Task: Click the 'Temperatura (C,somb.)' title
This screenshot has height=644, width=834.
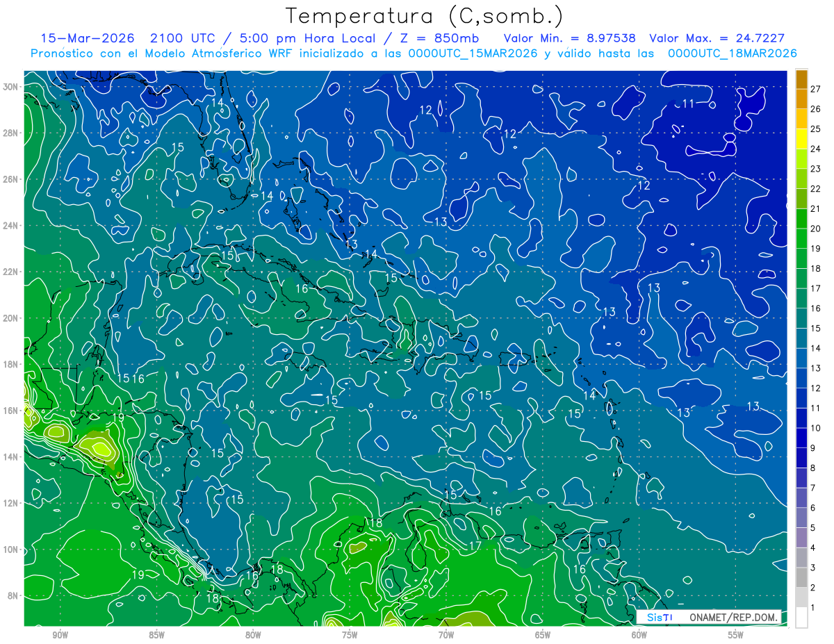Action: [x=425, y=16]
